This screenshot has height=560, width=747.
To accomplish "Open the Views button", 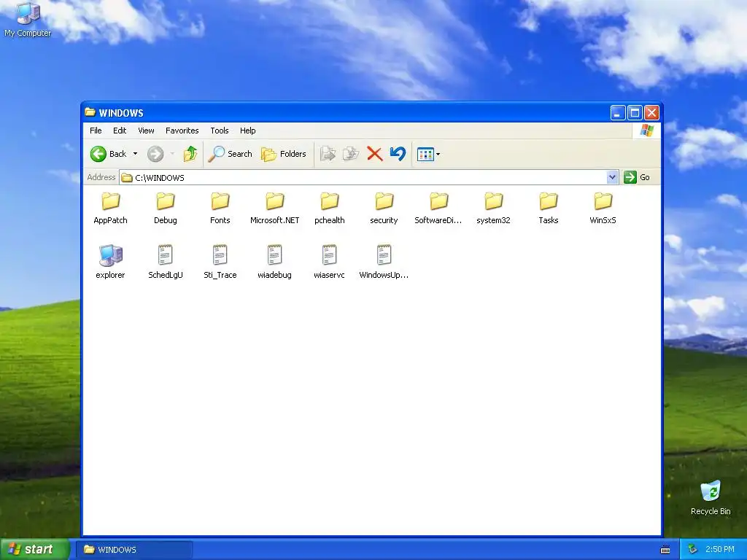I will pos(428,154).
